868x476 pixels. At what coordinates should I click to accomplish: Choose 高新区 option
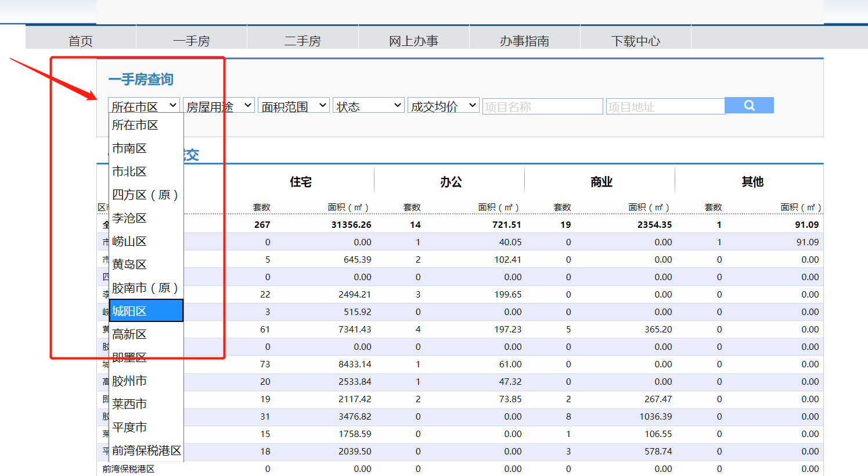(x=146, y=334)
